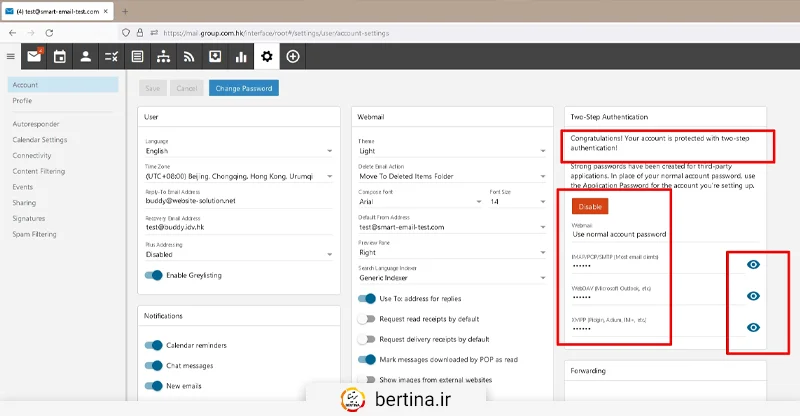This screenshot has height=416, width=800.
Task: Open the Compose Font dropdown
Action: click(418, 201)
